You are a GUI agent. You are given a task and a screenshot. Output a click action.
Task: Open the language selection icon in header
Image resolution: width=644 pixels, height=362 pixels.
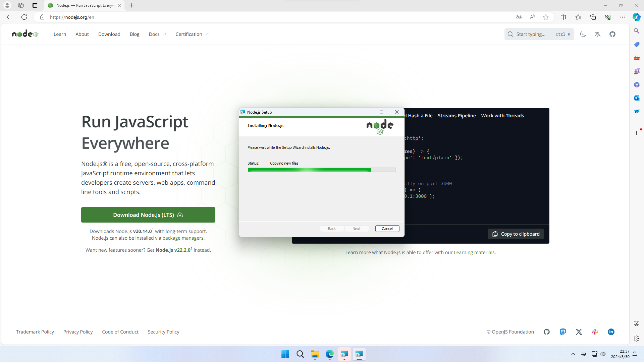[597, 34]
